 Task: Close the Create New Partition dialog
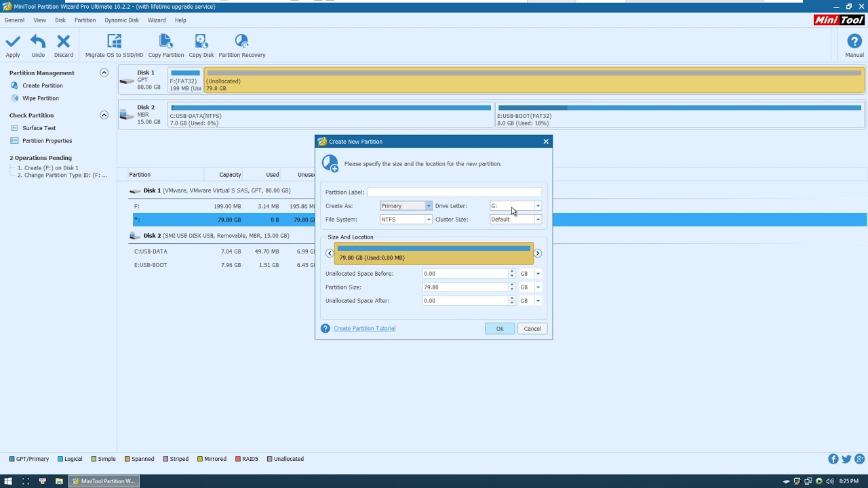tap(546, 142)
